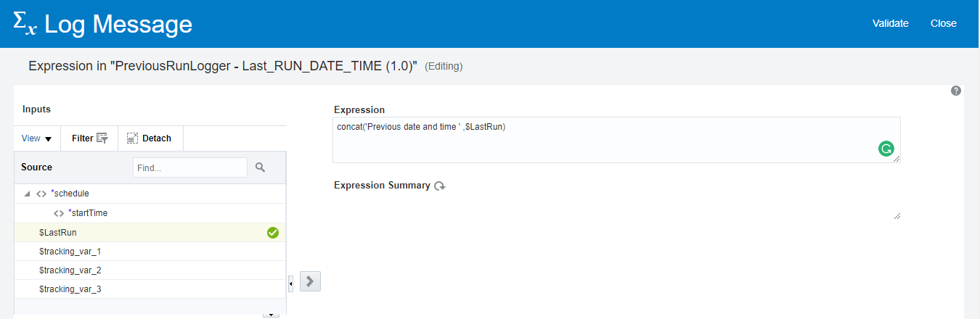Click the Grammarly icon in Expression box
The width and height of the screenshot is (980, 319).
click(886, 149)
